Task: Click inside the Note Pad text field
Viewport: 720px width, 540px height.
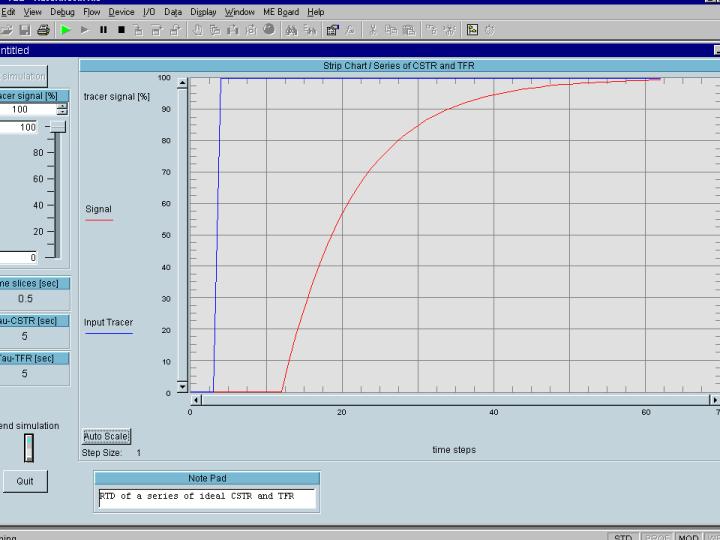Action: coord(206,497)
